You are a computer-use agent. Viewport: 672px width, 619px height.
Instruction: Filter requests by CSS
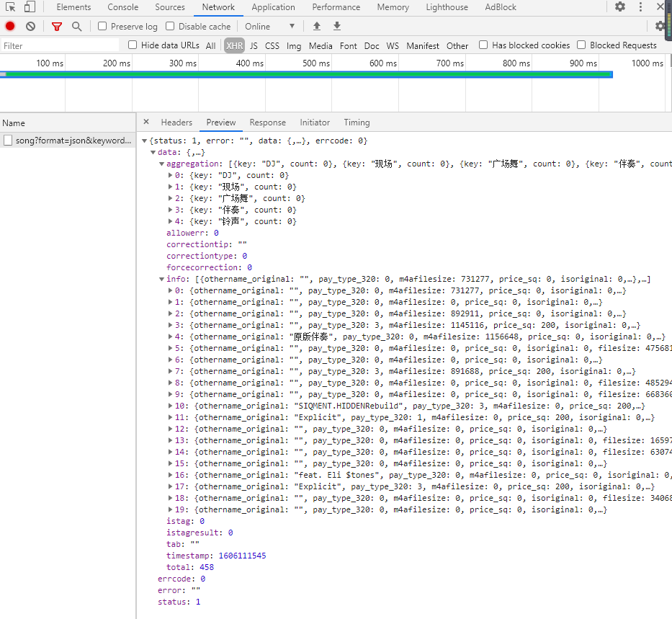pyautogui.click(x=272, y=46)
